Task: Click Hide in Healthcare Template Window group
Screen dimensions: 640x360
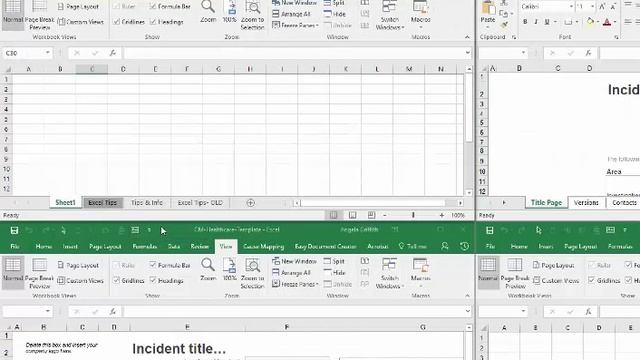Action: point(335,273)
